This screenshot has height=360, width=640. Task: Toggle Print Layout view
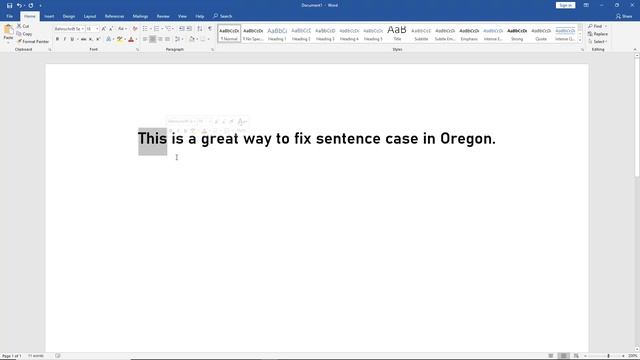coord(563,356)
